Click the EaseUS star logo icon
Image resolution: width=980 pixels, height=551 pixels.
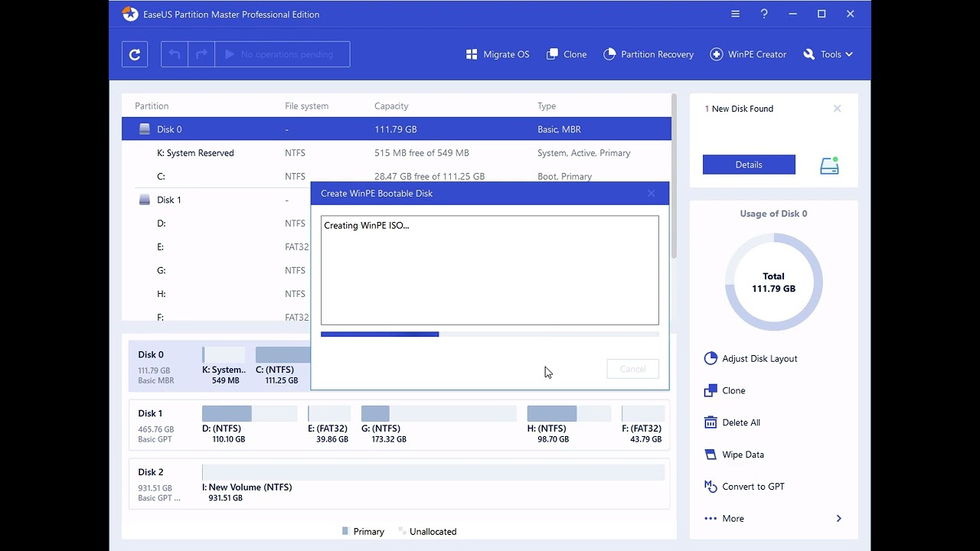pos(130,14)
